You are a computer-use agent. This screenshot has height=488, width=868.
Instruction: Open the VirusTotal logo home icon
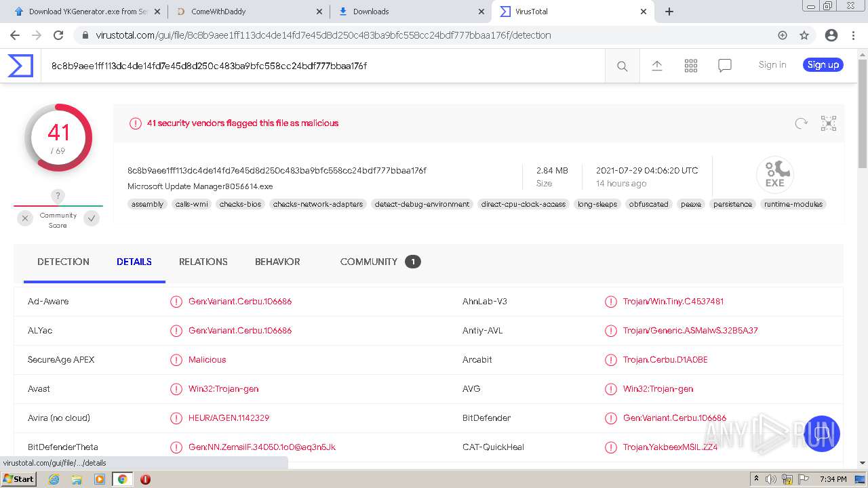[20, 66]
